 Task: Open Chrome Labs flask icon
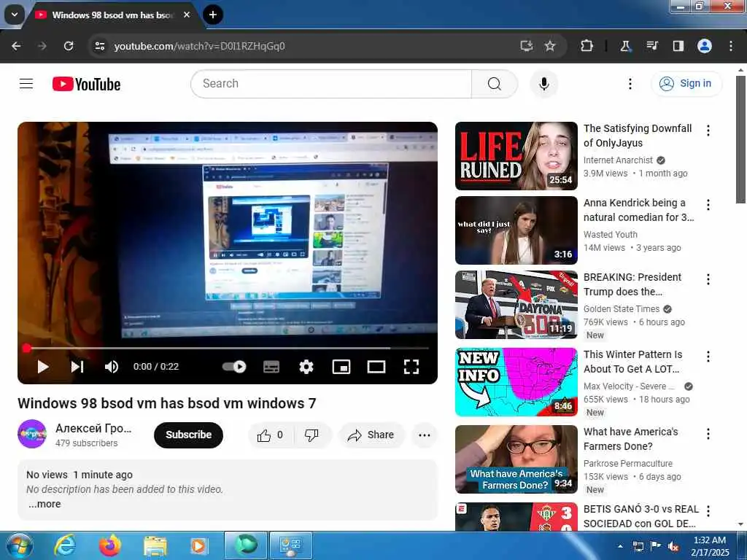[625, 46]
